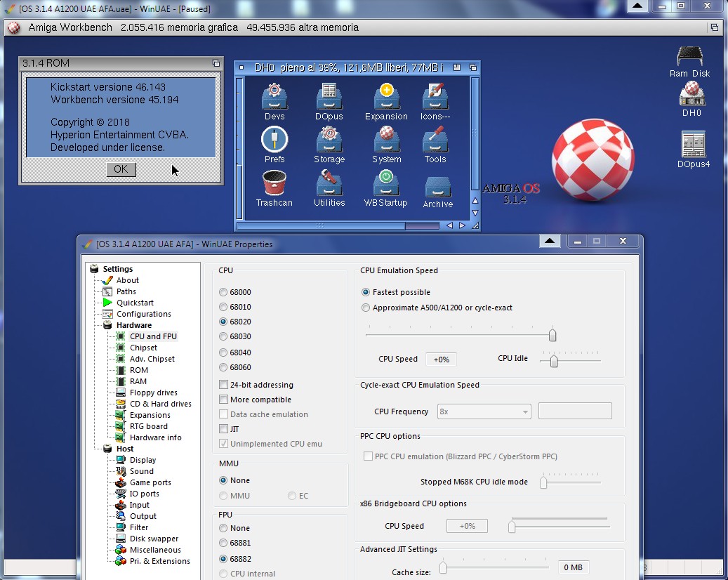Enable 24-bit addressing checkbox
This screenshot has width=728, height=580.
point(224,385)
